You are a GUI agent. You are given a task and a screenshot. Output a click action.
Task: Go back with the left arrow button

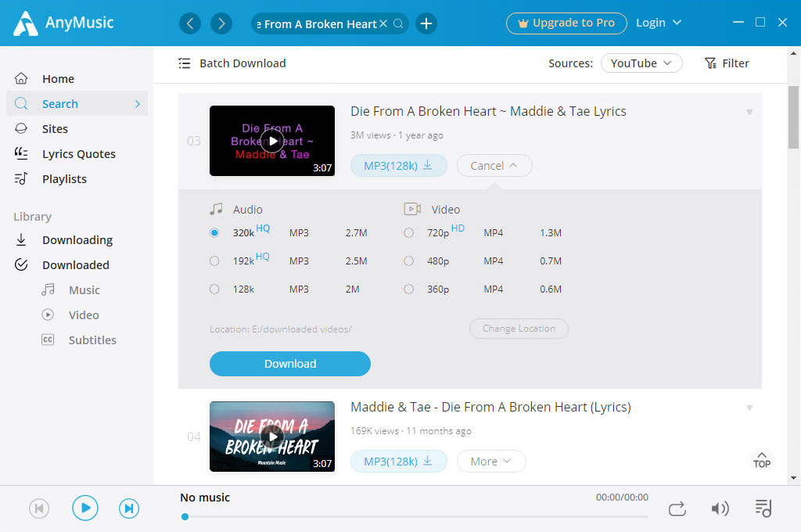[190, 23]
